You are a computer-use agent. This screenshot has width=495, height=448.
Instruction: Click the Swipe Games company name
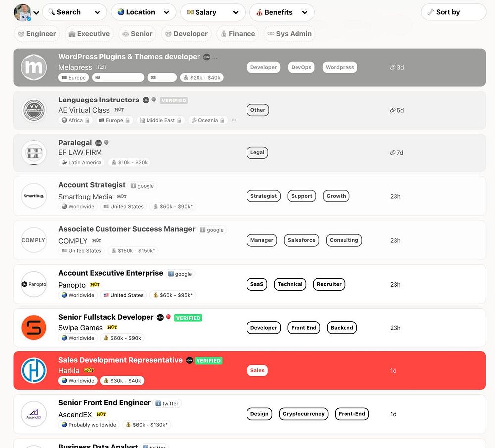point(81,328)
